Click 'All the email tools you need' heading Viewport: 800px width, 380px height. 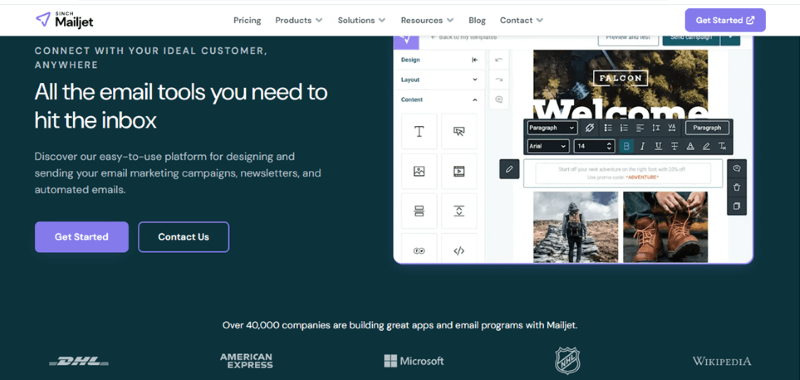pos(181,107)
